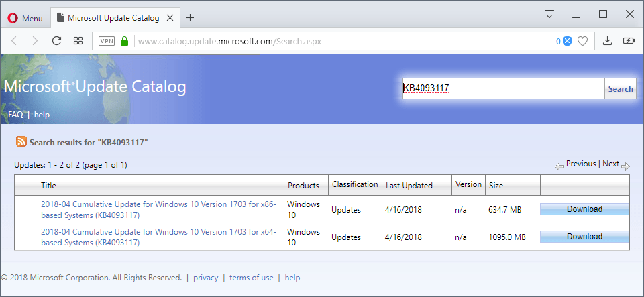Click the Updates: 1 - 2 of 2 text
The image size is (644, 297).
[70, 165]
